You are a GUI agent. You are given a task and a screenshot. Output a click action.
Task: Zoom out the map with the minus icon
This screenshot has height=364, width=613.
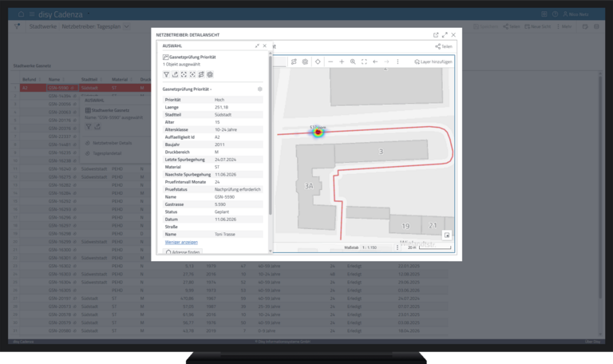pyautogui.click(x=330, y=61)
